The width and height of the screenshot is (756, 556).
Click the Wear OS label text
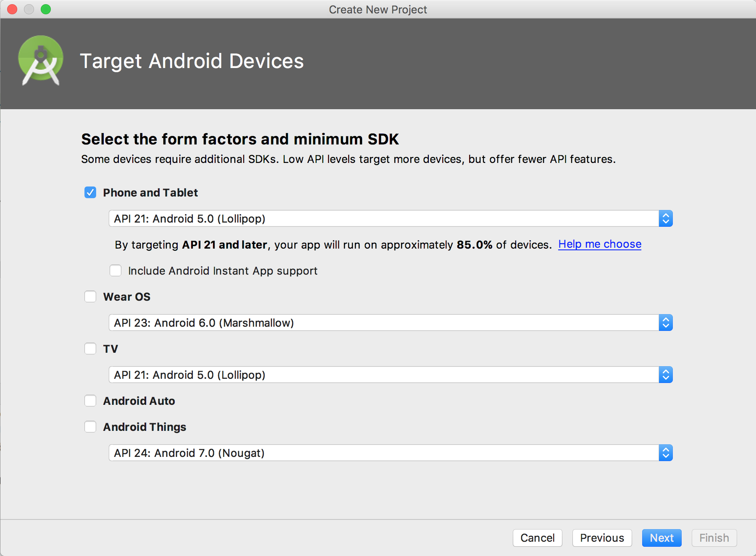click(127, 297)
